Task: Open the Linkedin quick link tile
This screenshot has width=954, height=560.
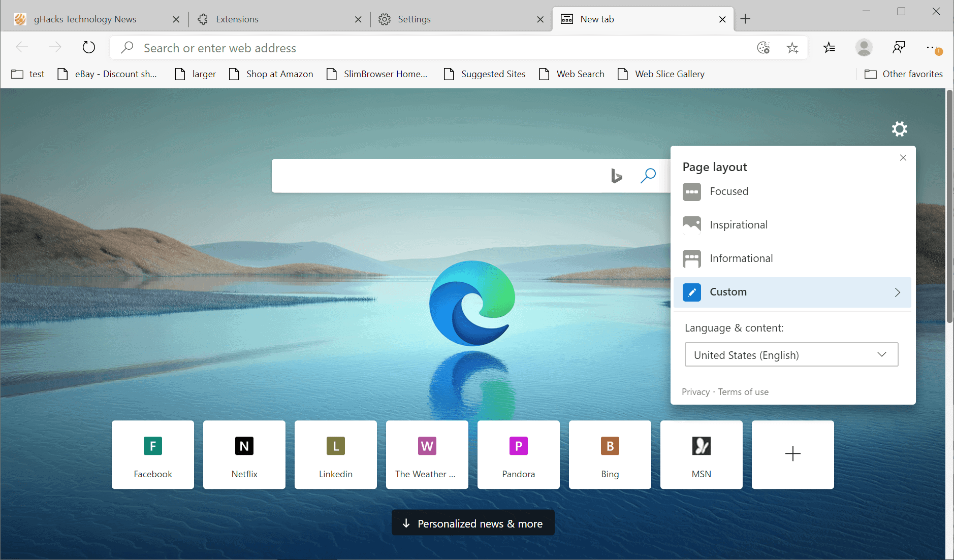Action: [336, 455]
